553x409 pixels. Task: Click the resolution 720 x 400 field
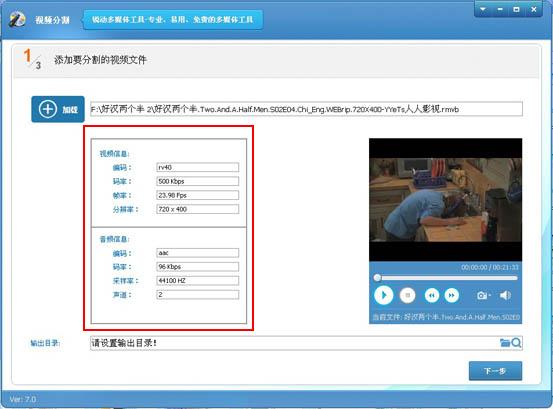tap(198, 209)
